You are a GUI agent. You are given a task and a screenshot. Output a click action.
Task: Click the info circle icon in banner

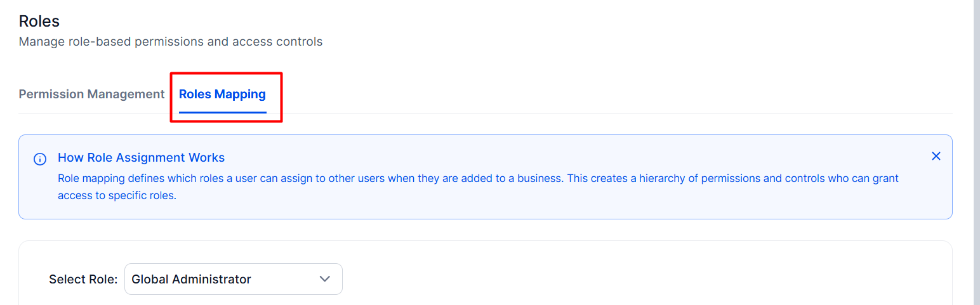click(x=40, y=159)
